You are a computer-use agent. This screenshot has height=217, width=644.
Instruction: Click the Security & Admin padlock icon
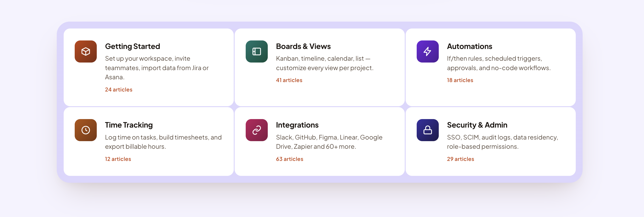tap(427, 130)
